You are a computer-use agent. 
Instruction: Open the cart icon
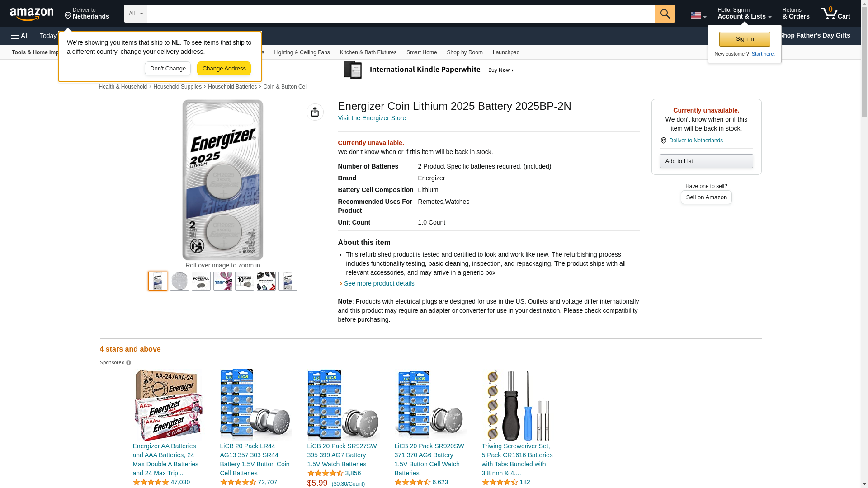click(835, 14)
